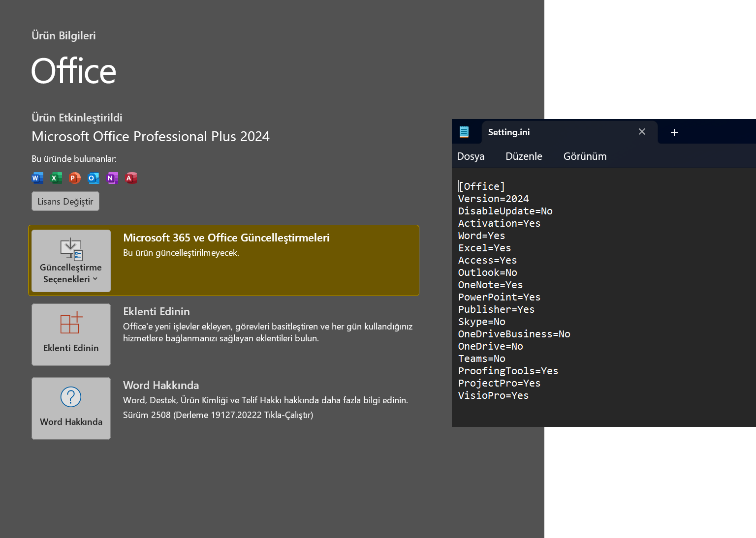Open the Word Hakkında button
Screen dimensions: 756x538
pos(71,408)
